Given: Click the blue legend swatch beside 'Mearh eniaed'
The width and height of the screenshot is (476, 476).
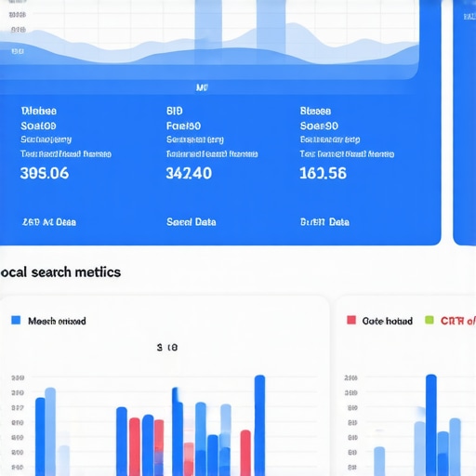Looking at the screenshot, I should point(16,320).
